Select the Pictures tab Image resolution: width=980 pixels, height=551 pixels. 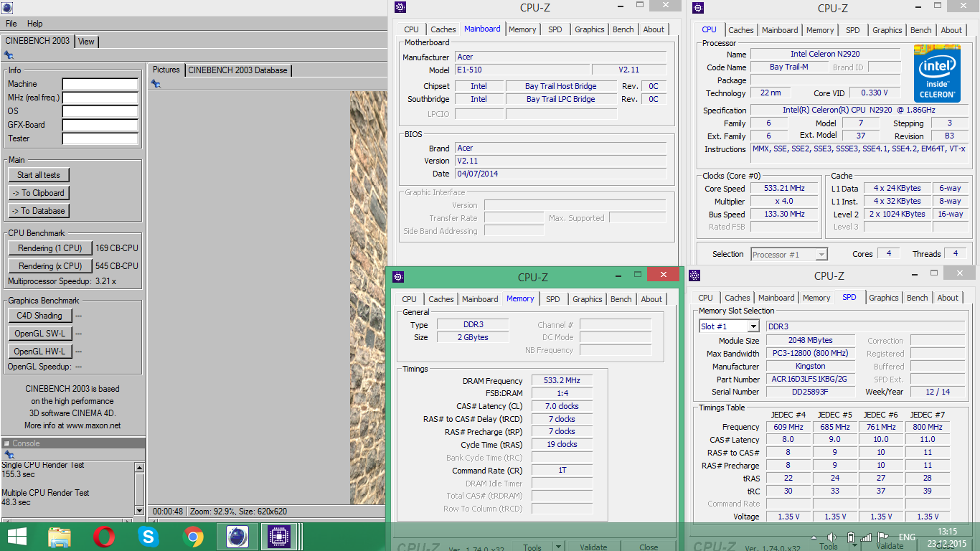point(166,70)
